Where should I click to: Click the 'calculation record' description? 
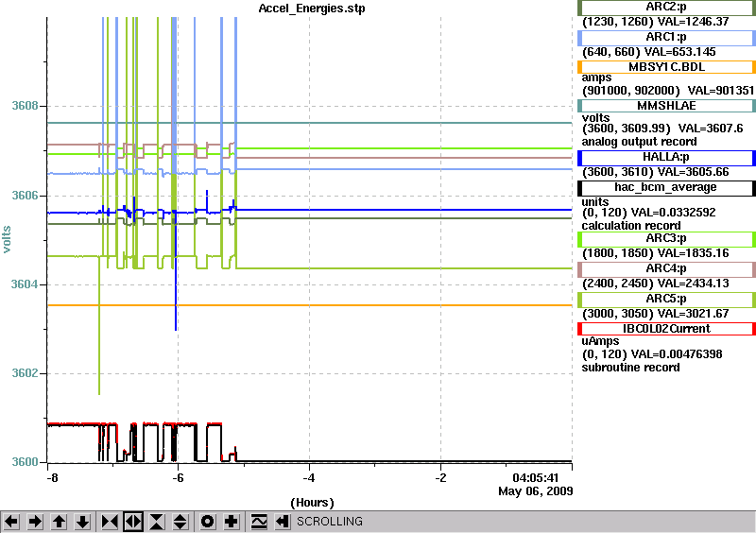click(x=631, y=226)
